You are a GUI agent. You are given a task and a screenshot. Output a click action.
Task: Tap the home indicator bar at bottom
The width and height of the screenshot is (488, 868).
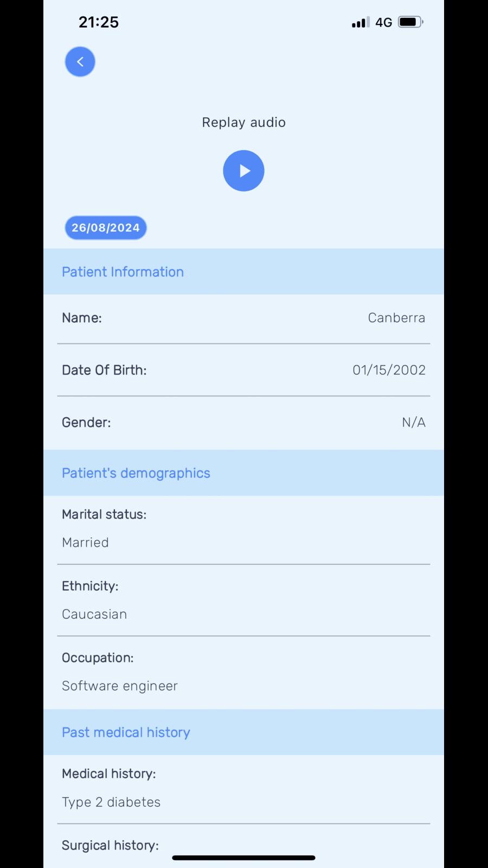[243, 858]
